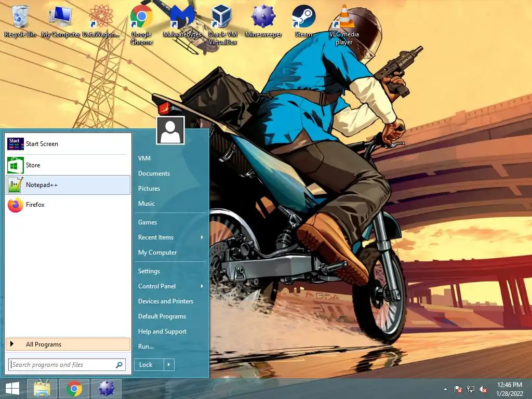Click the Windows Start button
The height and width of the screenshot is (399, 532).
[12, 389]
